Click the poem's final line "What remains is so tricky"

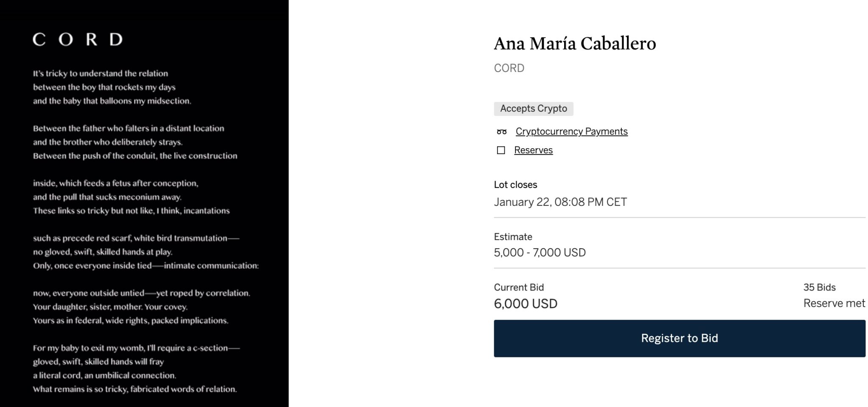[135, 389]
